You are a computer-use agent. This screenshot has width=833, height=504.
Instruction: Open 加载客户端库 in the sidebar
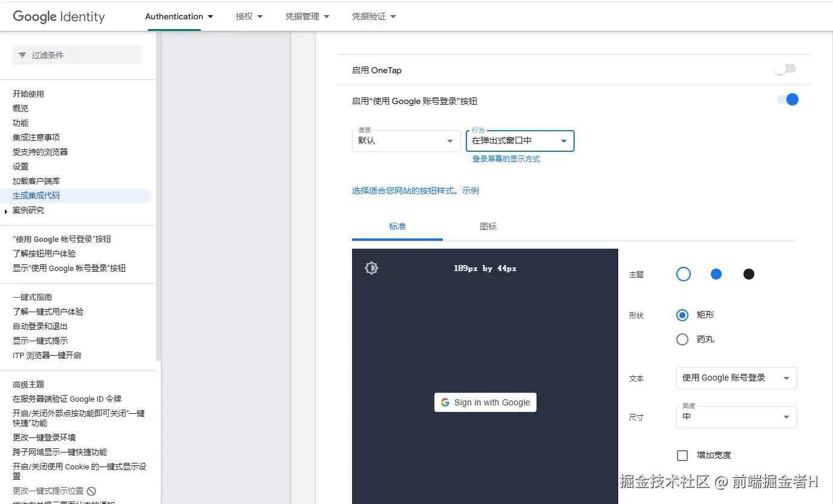point(36,181)
